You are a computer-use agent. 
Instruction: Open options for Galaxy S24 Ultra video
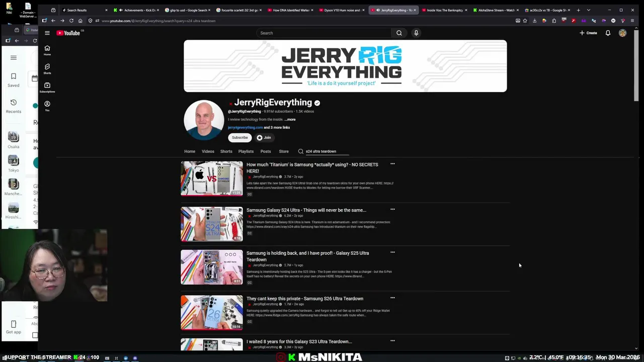click(x=392, y=209)
